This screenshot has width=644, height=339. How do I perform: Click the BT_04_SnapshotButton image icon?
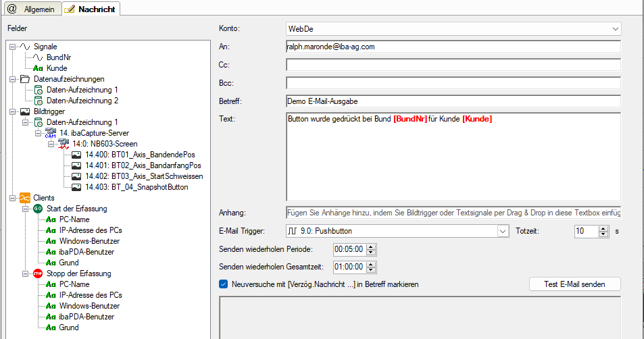[76, 187]
